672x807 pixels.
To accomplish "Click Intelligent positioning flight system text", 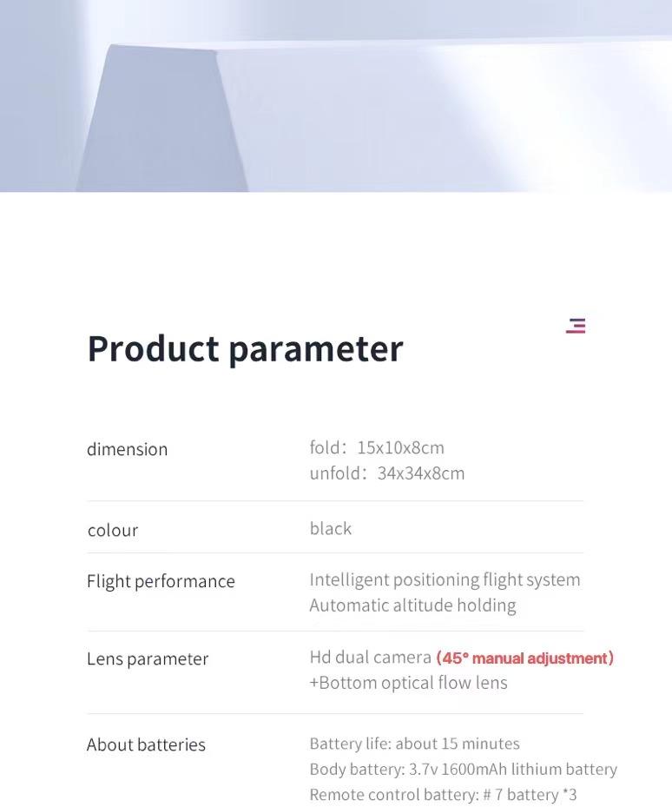I will (x=445, y=579).
